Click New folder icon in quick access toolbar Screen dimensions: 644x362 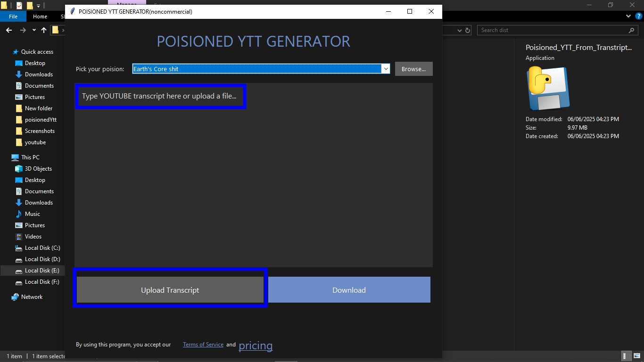point(30,6)
